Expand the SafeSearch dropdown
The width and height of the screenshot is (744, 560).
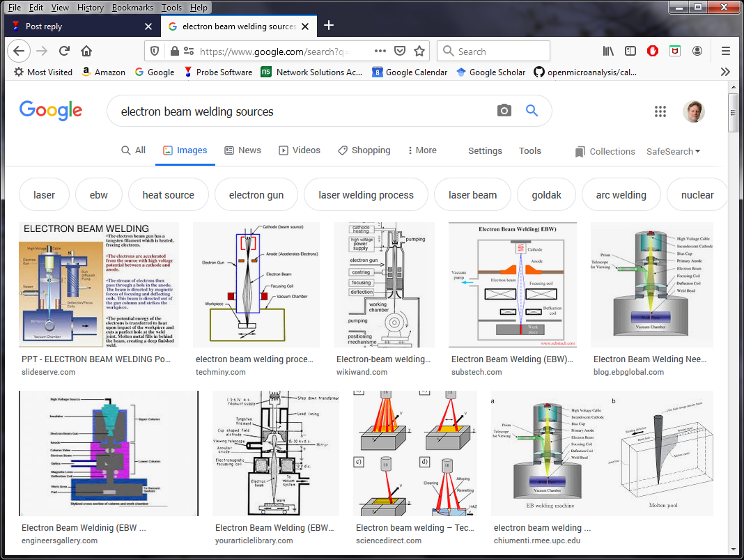pos(673,151)
